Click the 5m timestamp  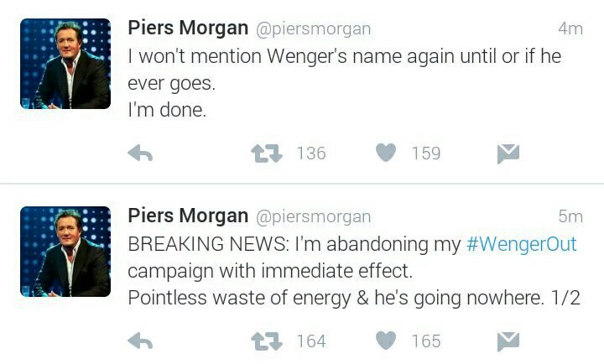pos(570,216)
